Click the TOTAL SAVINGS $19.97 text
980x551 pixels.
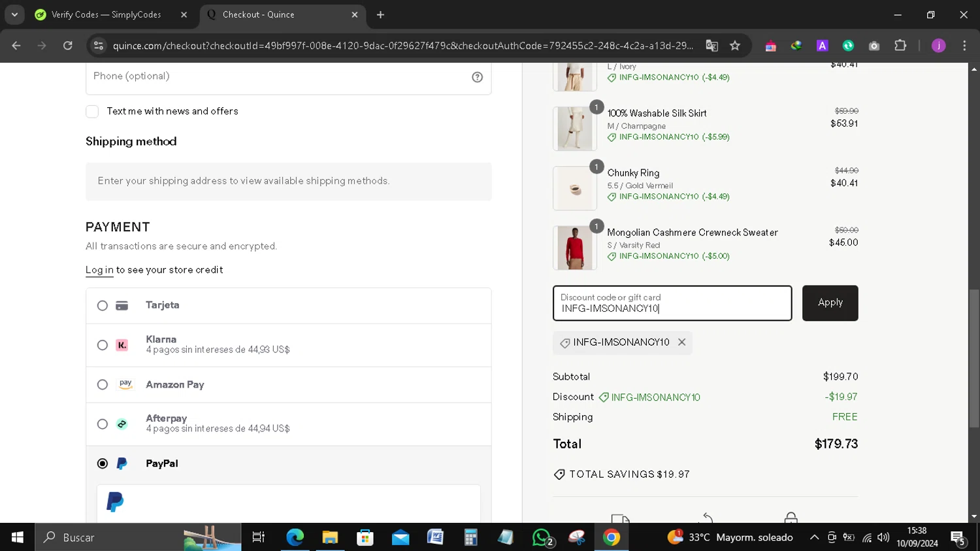coord(629,475)
